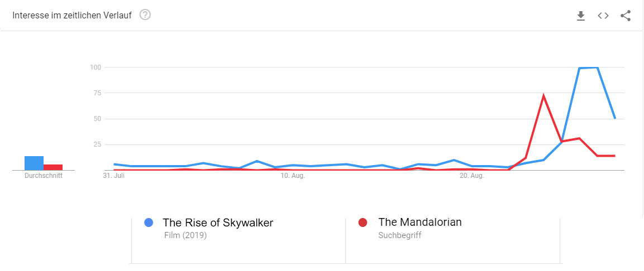Image resolution: width=644 pixels, height=271 pixels.
Task: Click the blue line's peak at 100
Action: [x=589, y=67]
